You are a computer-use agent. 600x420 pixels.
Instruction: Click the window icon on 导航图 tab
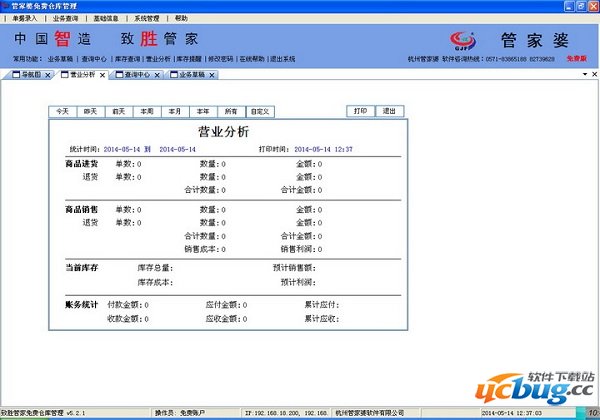tap(16, 75)
